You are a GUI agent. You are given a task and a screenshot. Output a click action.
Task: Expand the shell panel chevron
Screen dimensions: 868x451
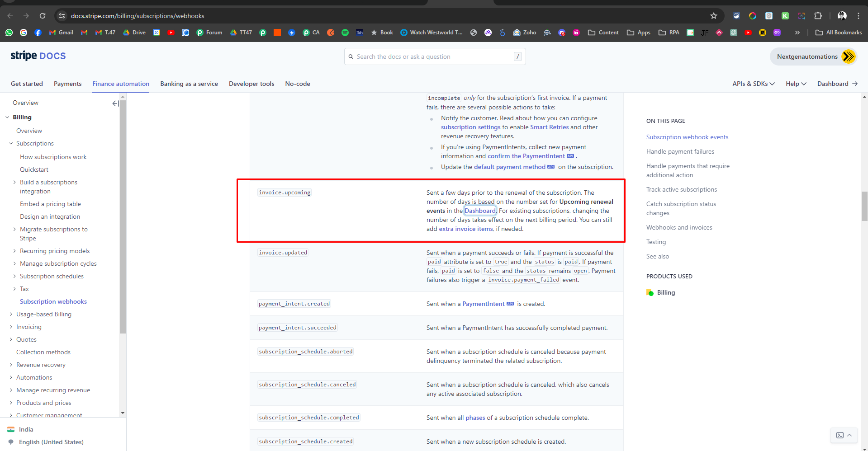point(849,435)
